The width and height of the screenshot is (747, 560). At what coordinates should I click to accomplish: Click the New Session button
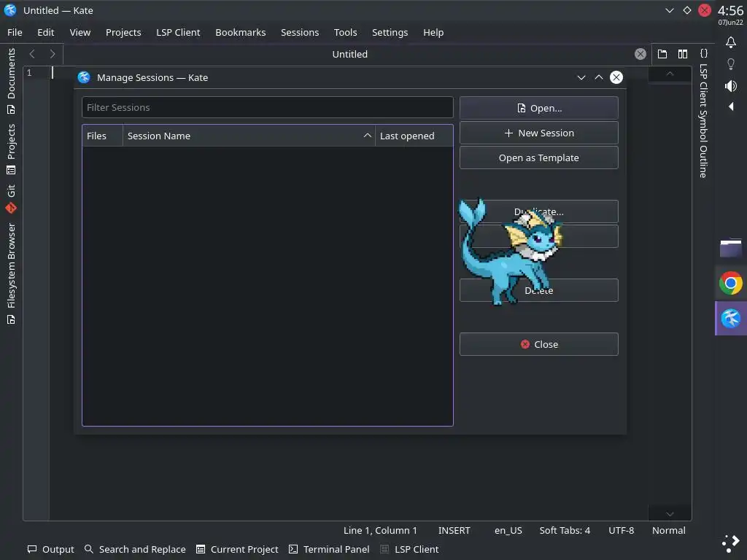coord(539,133)
